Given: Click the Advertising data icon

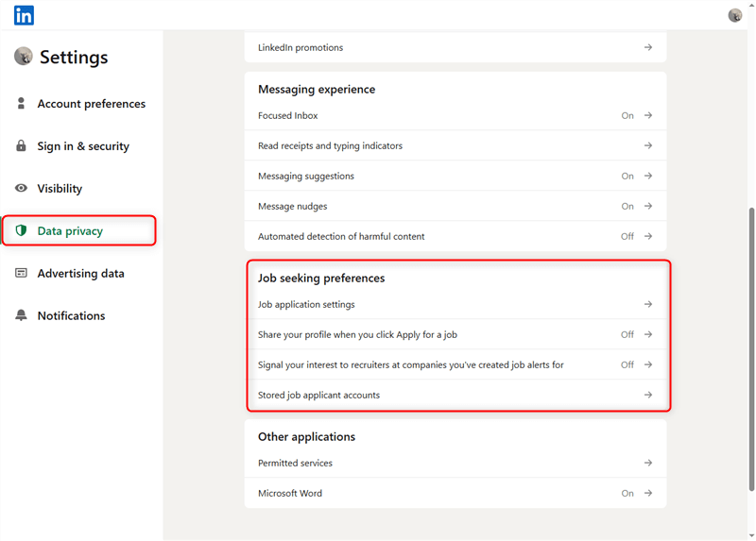Looking at the screenshot, I should 21,273.
